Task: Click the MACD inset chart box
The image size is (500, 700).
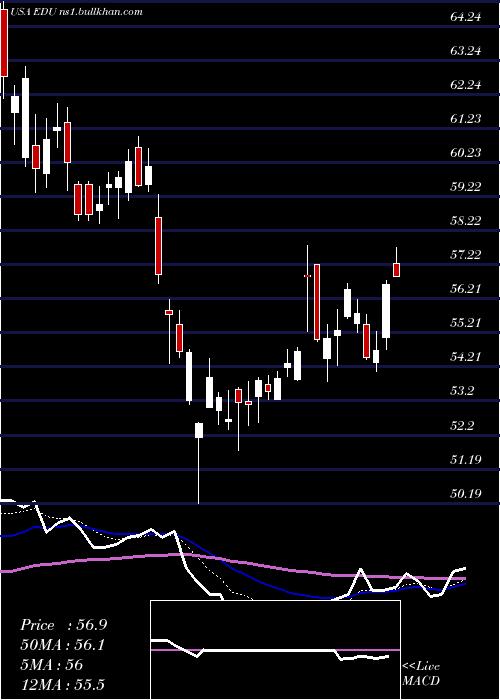Action: click(275, 650)
